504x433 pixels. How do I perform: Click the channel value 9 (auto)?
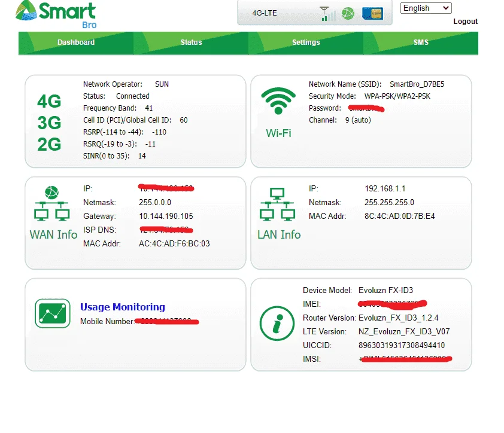click(358, 120)
